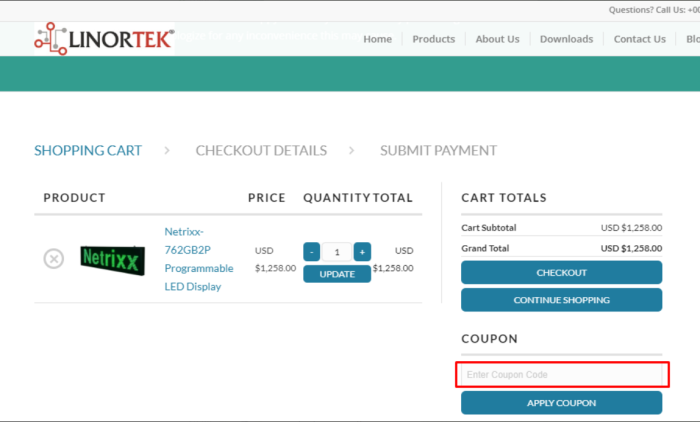Go to SUBMIT PAYMENT step
The height and width of the screenshot is (422, 700).
[x=438, y=150]
